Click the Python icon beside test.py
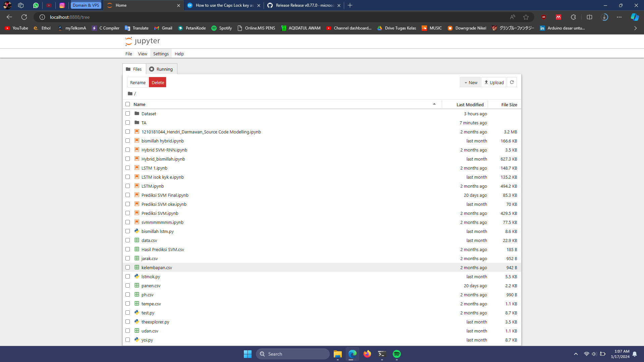 pyautogui.click(x=137, y=313)
